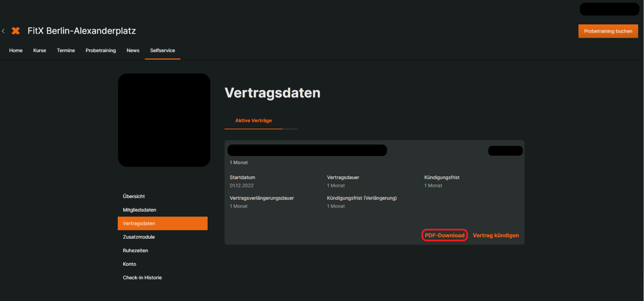
Task: Open the Konto sidebar entry
Action: [130, 264]
